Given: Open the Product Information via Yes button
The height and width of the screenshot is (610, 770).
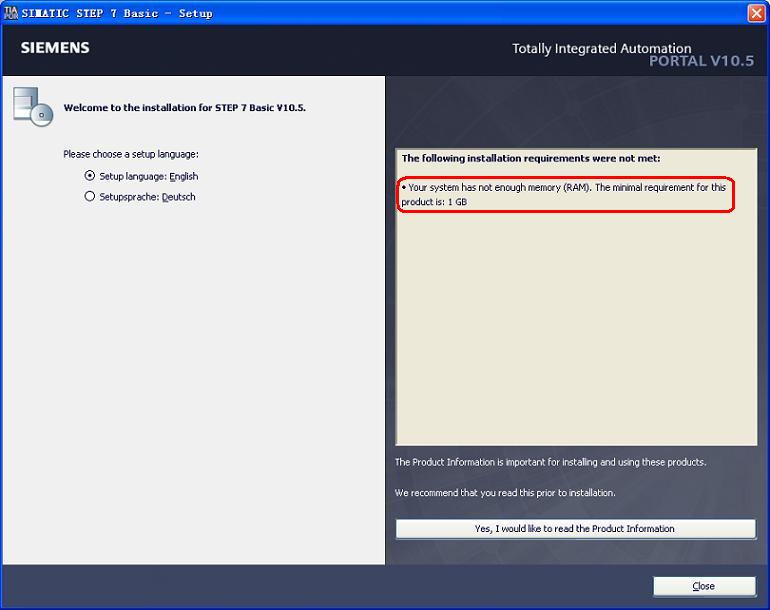Looking at the screenshot, I should (x=575, y=529).
